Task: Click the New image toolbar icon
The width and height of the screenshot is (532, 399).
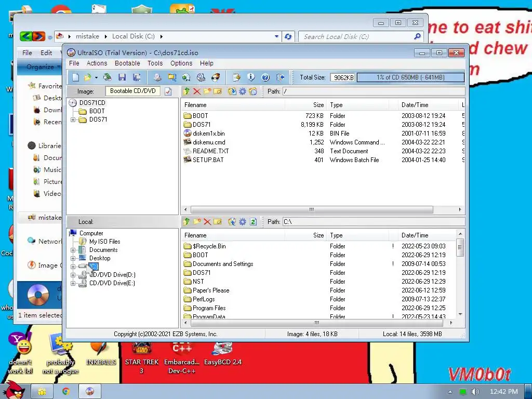Action: pos(75,78)
